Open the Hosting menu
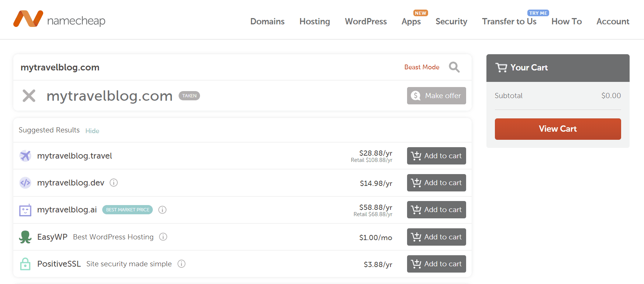This screenshot has width=644, height=284. (315, 21)
